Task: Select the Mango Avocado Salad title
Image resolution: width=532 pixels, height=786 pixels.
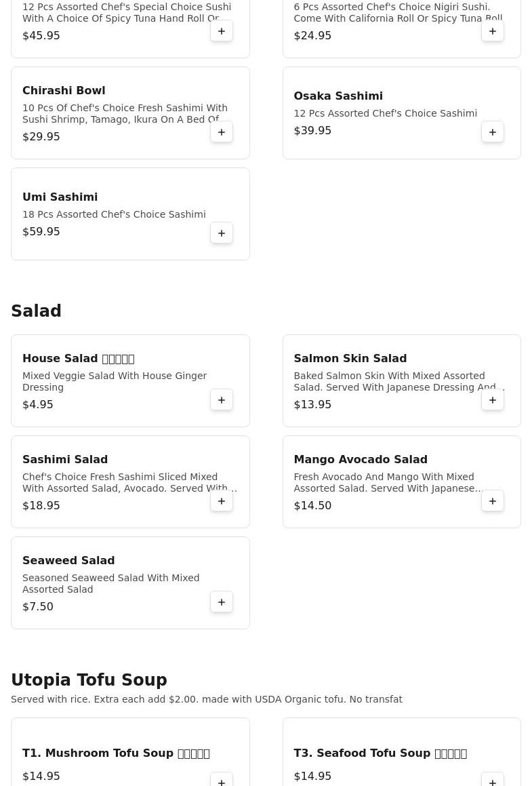Action: pos(360,460)
